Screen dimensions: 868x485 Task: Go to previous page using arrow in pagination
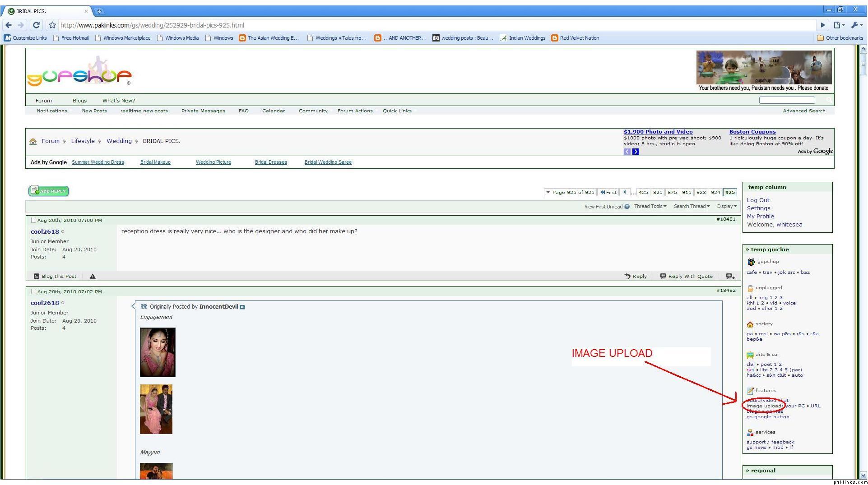(x=624, y=192)
